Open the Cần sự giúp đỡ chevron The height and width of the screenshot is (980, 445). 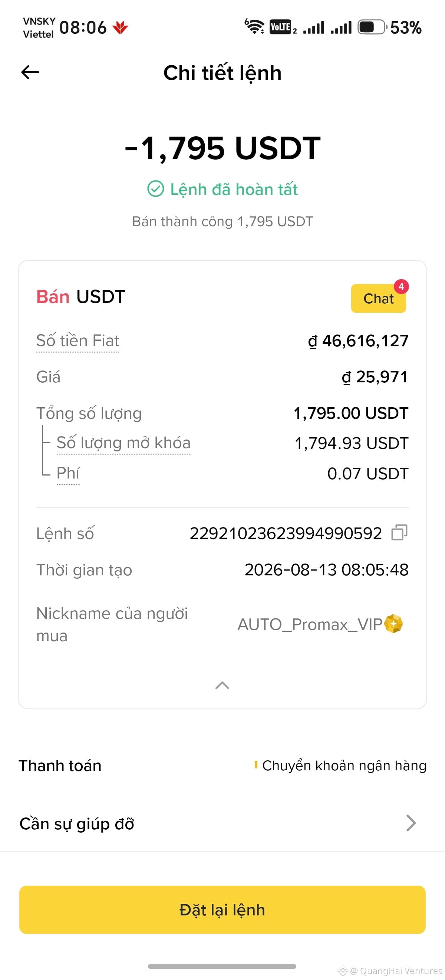(411, 823)
